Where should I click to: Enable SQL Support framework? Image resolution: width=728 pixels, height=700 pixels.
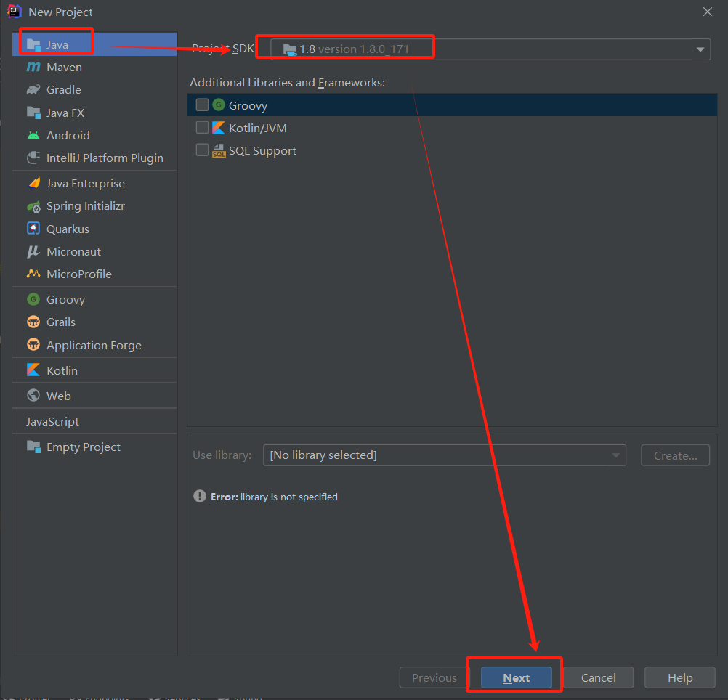pyautogui.click(x=202, y=150)
